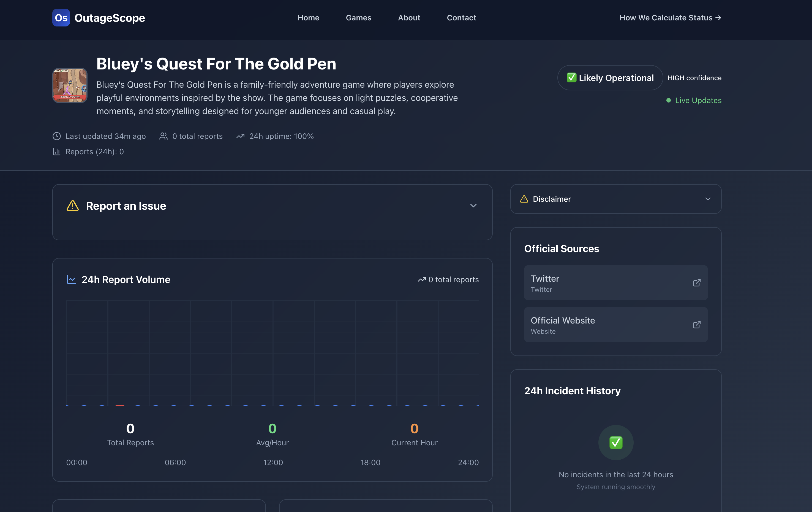Click inside the 24h report volume chart
This screenshot has width=812, height=512.
pos(273,354)
